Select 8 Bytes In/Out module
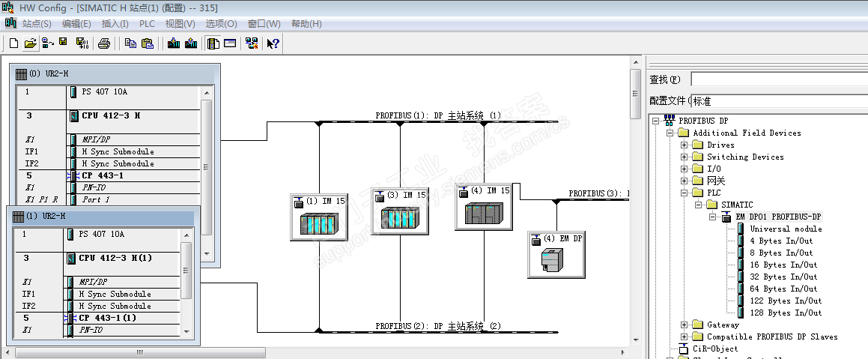The image size is (868, 359). (781, 253)
